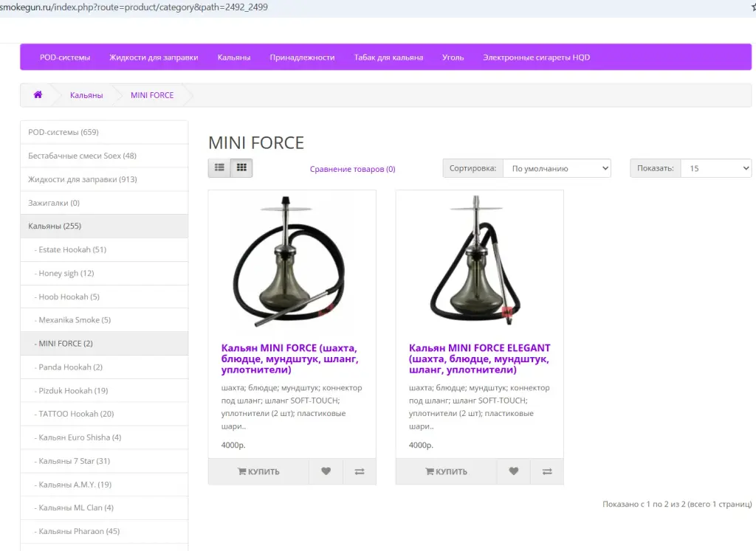The image size is (756, 551).
Task: Open Жидкости для заправки menu item
Action: point(154,58)
